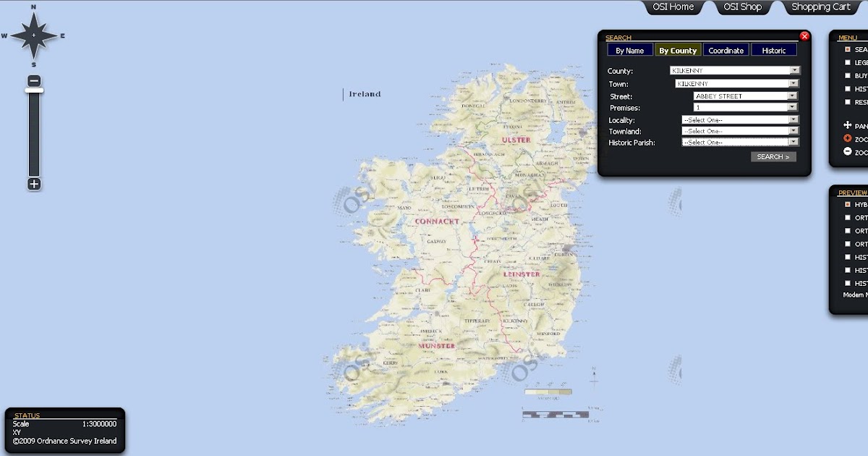Screen dimensions: 868x456
Task: Click the STATUS panel header
Action: pos(27,415)
